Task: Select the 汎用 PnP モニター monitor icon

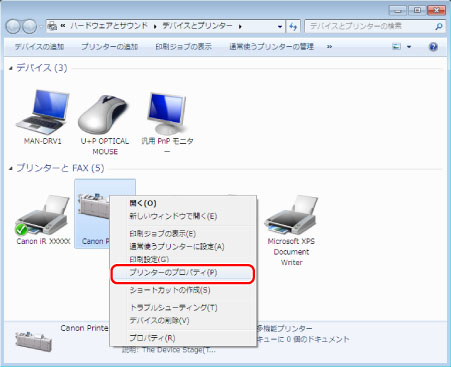Action: [167, 114]
